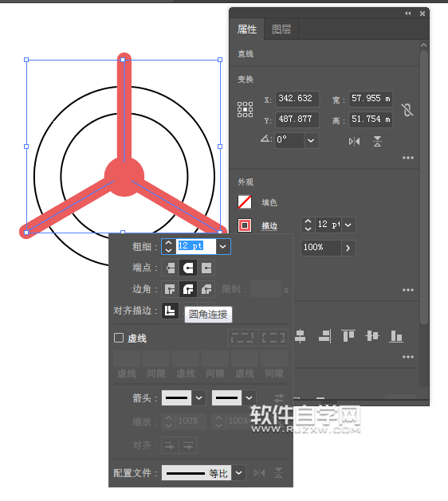This screenshot has width=448, height=501.
Task: Open more align options
Action: [x=408, y=357]
